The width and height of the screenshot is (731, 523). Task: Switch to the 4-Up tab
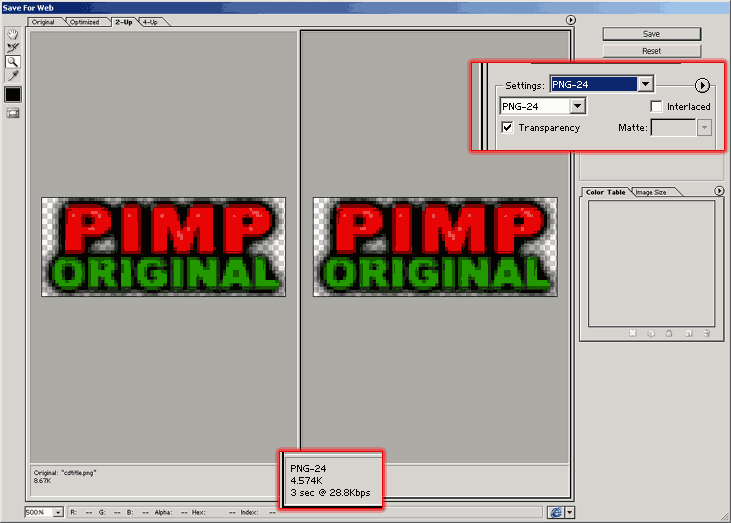150,22
